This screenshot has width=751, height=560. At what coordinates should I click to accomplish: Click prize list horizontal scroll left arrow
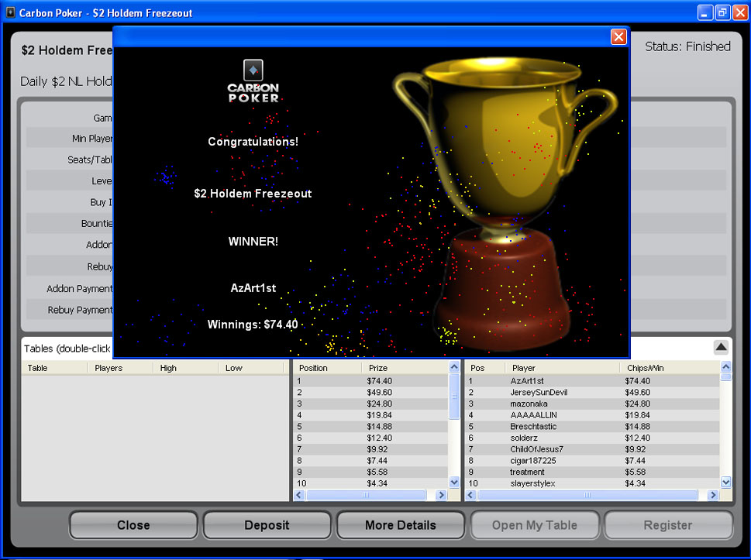299,495
